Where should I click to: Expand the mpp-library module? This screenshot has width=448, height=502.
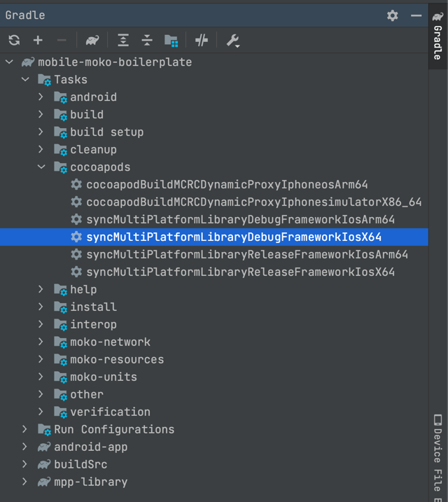tap(24, 482)
